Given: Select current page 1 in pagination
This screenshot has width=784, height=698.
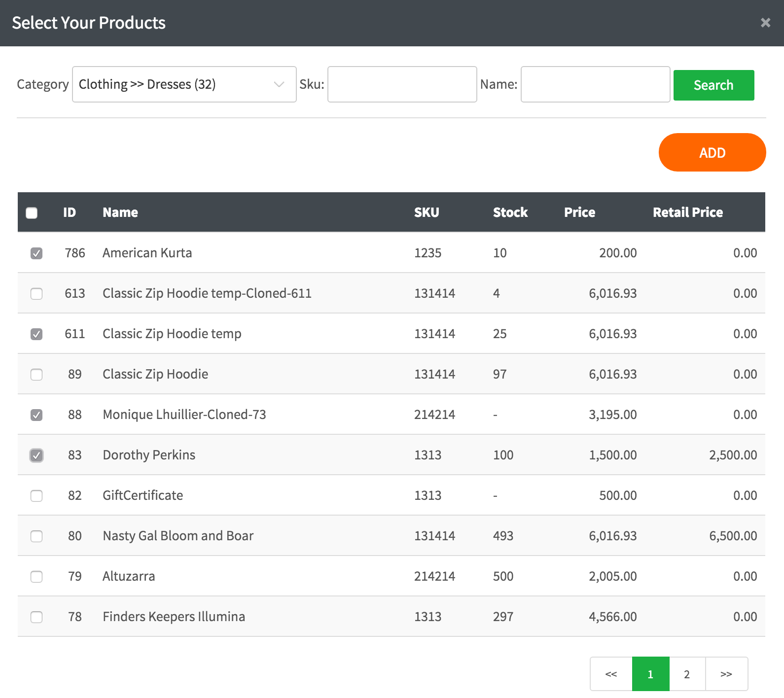Looking at the screenshot, I should (650, 674).
